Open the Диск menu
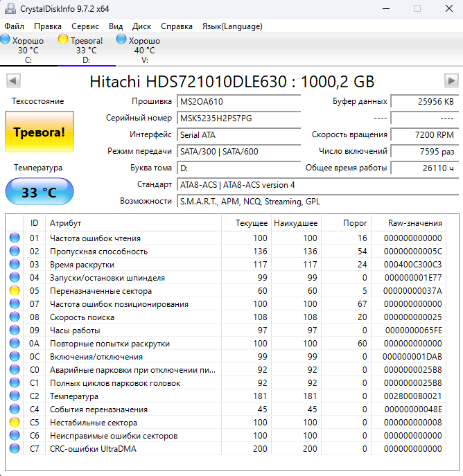Screen dimensions: 463x476 [x=141, y=26]
